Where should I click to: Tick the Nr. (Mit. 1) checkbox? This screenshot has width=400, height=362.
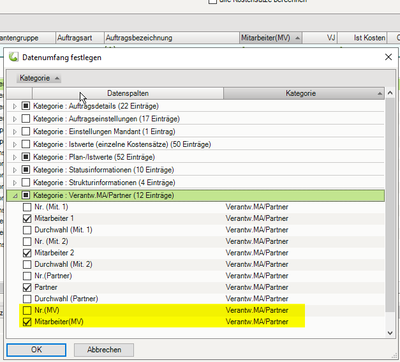(27, 207)
